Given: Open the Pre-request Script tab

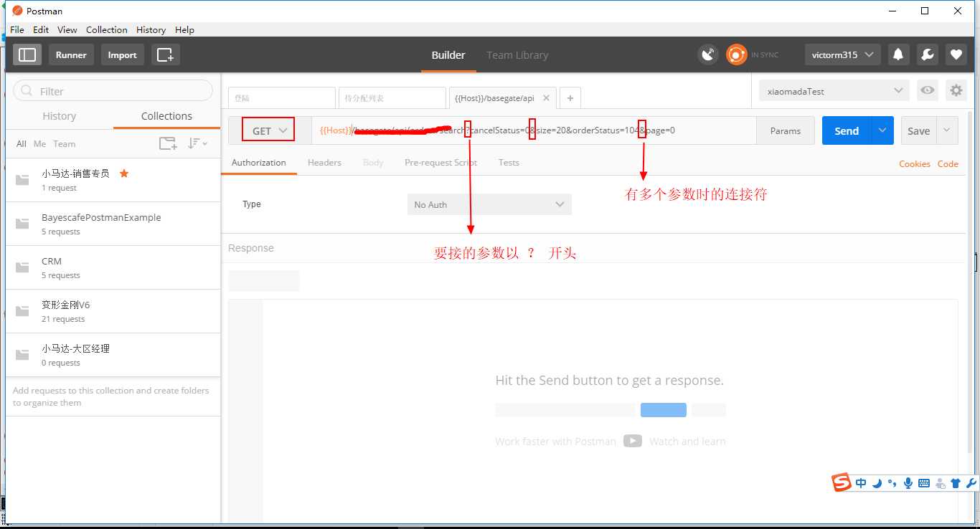Looking at the screenshot, I should (x=440, y=163).
